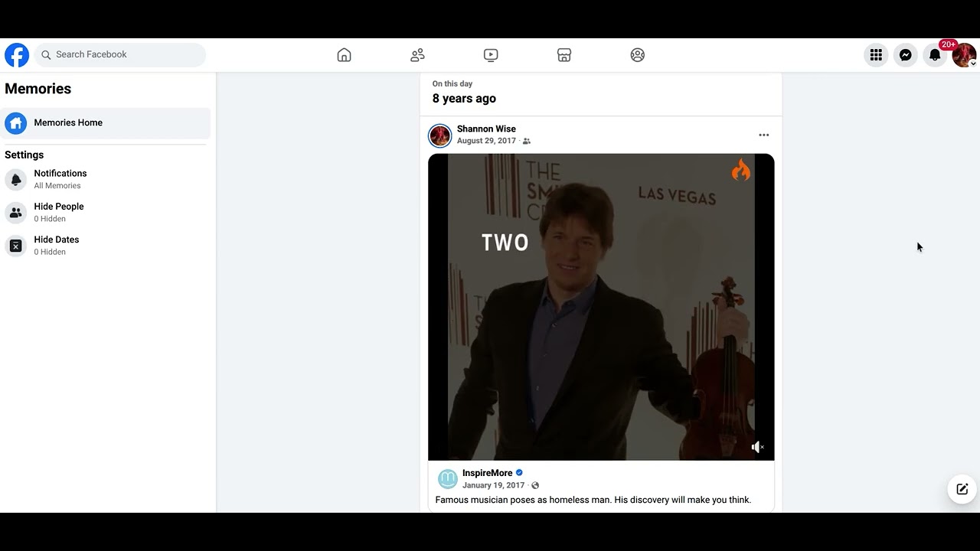This screenshot has height=551, width=980.
Task: Click Shannon Wise's profile picture
Action: [440, 135]
